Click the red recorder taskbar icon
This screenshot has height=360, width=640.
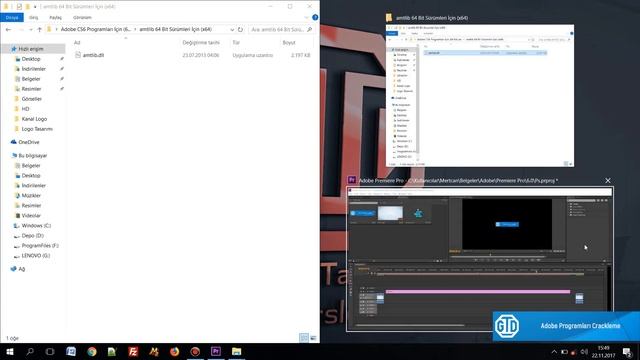(195, 351)
